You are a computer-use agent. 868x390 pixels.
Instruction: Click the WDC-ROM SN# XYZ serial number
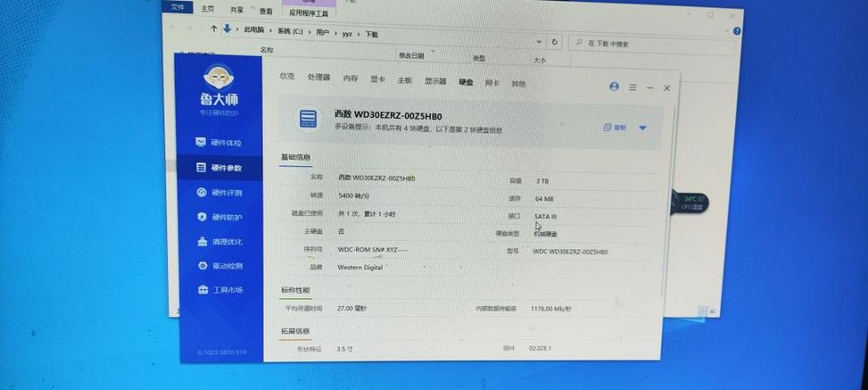click(x=373, y=250)
